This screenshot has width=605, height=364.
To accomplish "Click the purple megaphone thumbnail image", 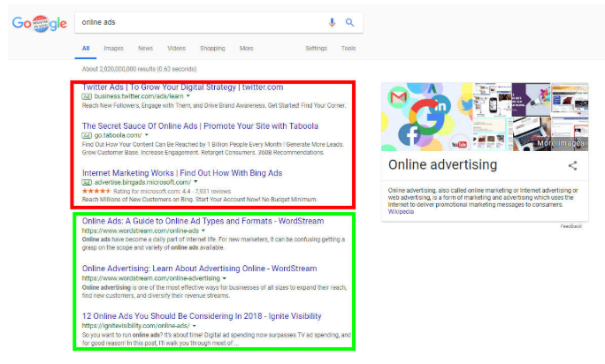I will click(x=532, y=100).
